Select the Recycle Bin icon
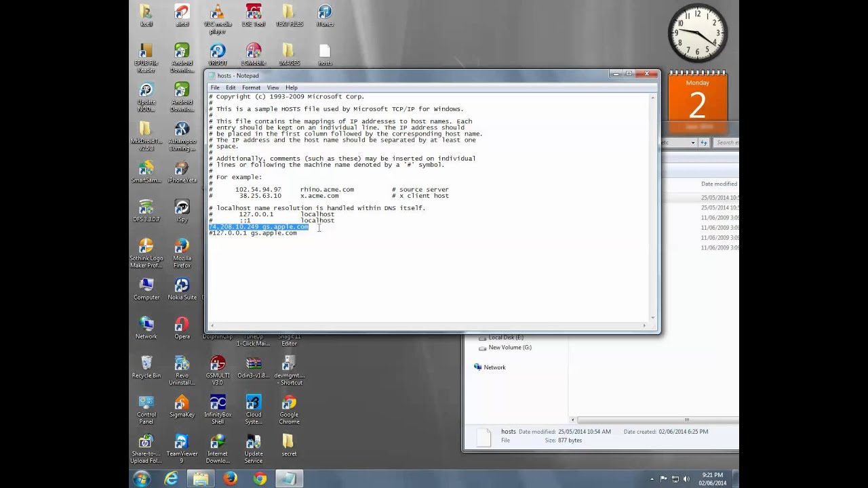Viewport: 868px width, 488px height. (146, 367)
